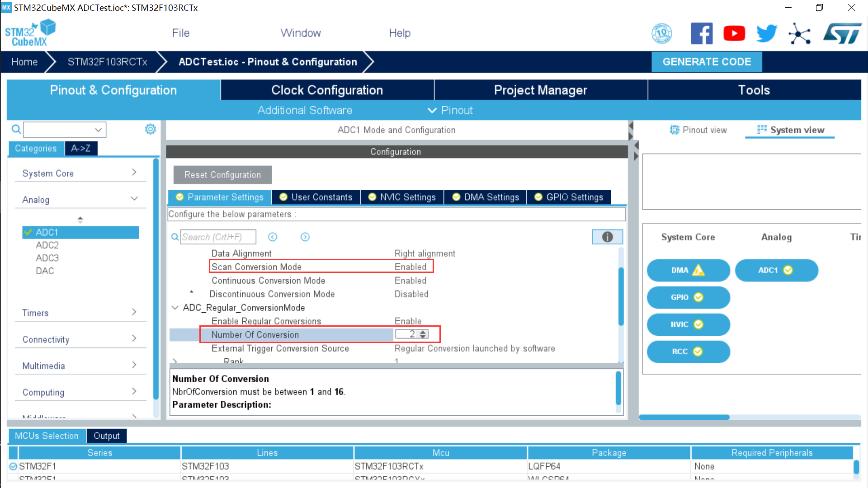Switch to Clock Configuration tab
The height and width of the screenshot is (488, 868).
tap(327, 90)
